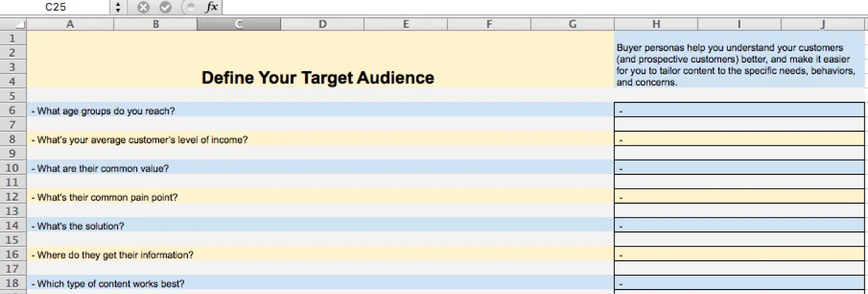
Task: Click 'Which type of content works best?' cell
Action: click(x=320, y=283)
